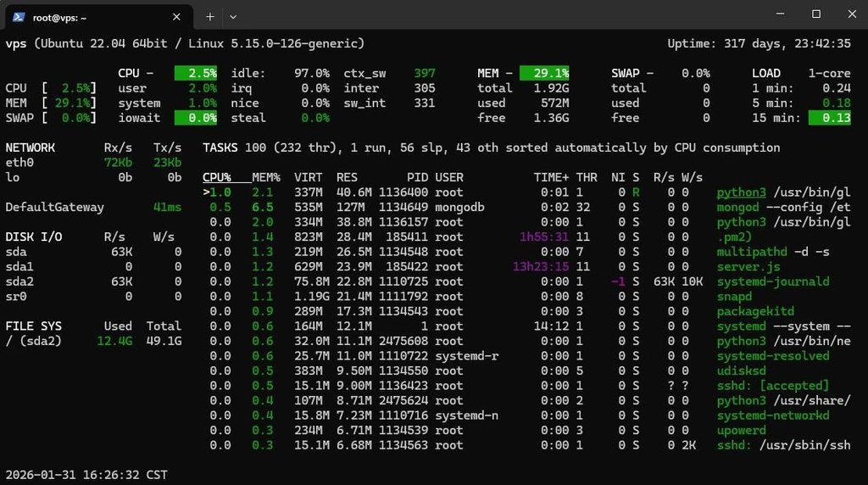Click the snapd process name
Screen dimensions: 868x485
coord(734,297)
